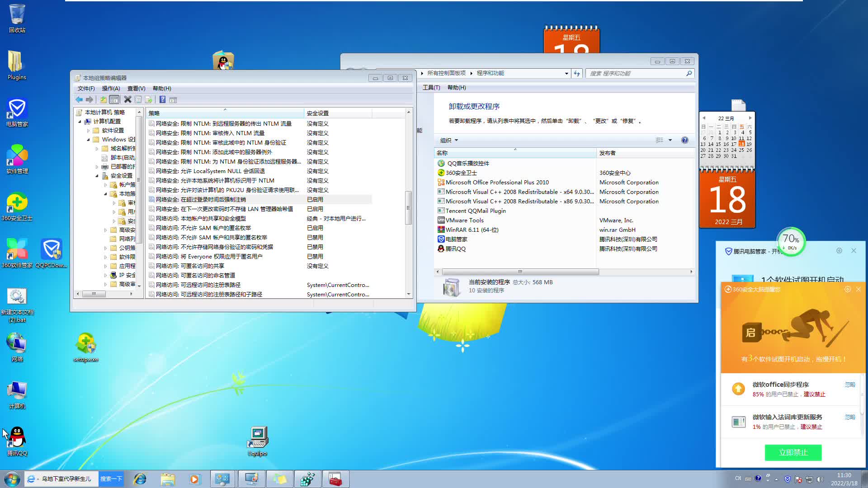Click the green 立即禁止 button
This screenshot has width=868, height=488.
[793, 453]
